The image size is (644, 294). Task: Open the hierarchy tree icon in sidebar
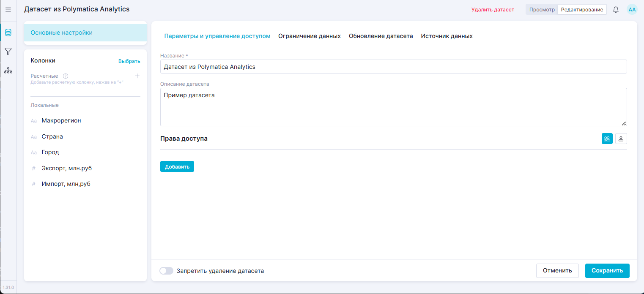[8, 71]
